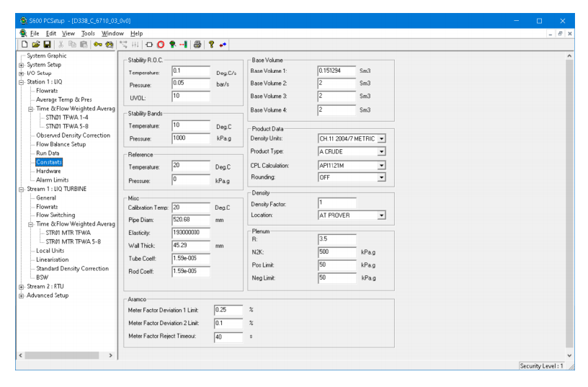
Task: Minimize the inner document window
Action: (x=550, y=34)
